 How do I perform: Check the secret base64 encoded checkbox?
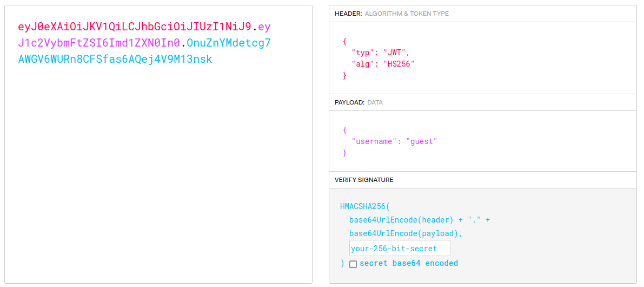click(x=353, y=264)
